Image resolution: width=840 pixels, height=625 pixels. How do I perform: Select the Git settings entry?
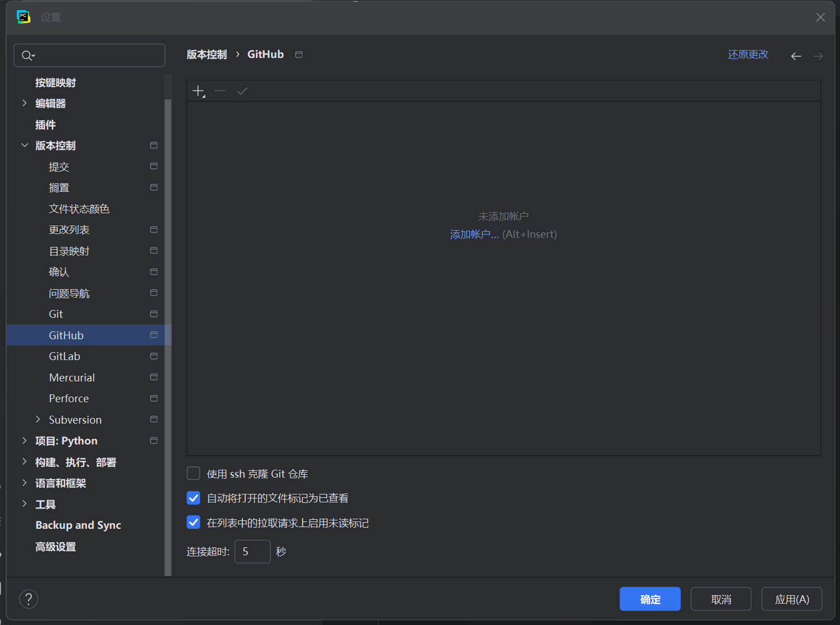click(56, 314)
